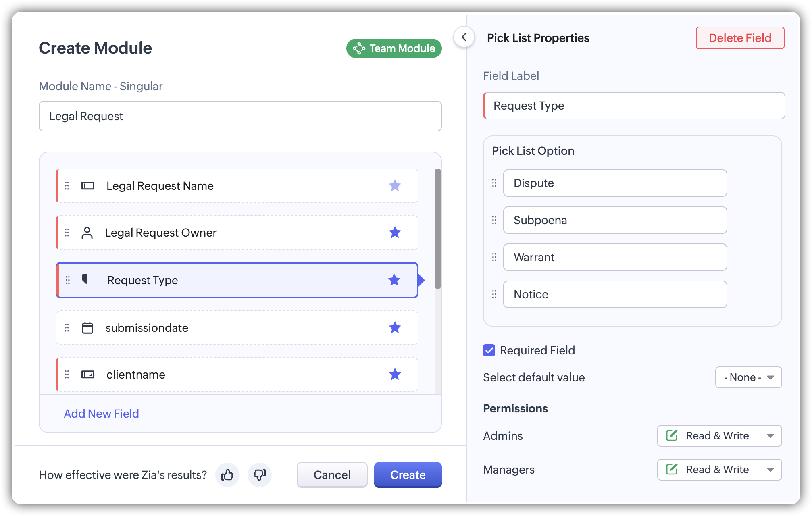Click the Create button

(x=408, y=475)
